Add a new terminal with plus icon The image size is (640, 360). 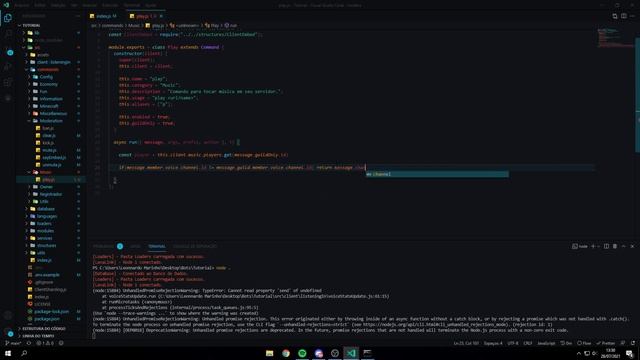pos(593,246)
